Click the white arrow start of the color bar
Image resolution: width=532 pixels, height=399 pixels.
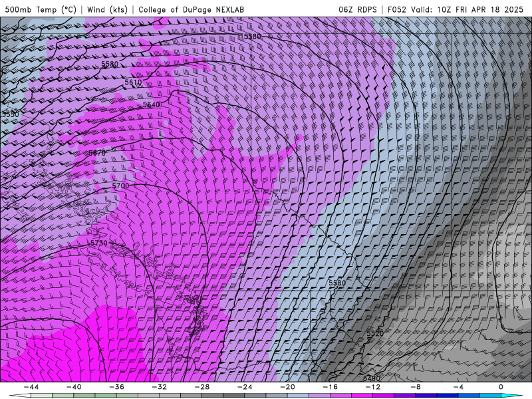(x=21, y=396)
